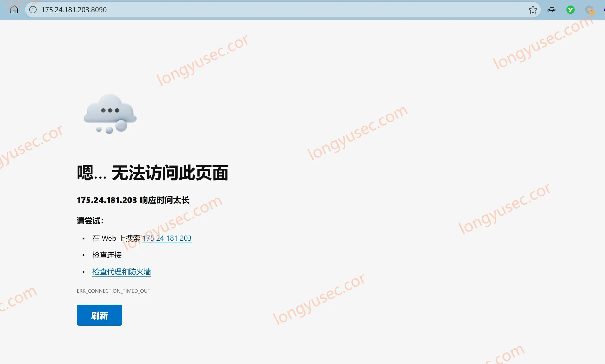Bookmark this page with the star icon

533,10
